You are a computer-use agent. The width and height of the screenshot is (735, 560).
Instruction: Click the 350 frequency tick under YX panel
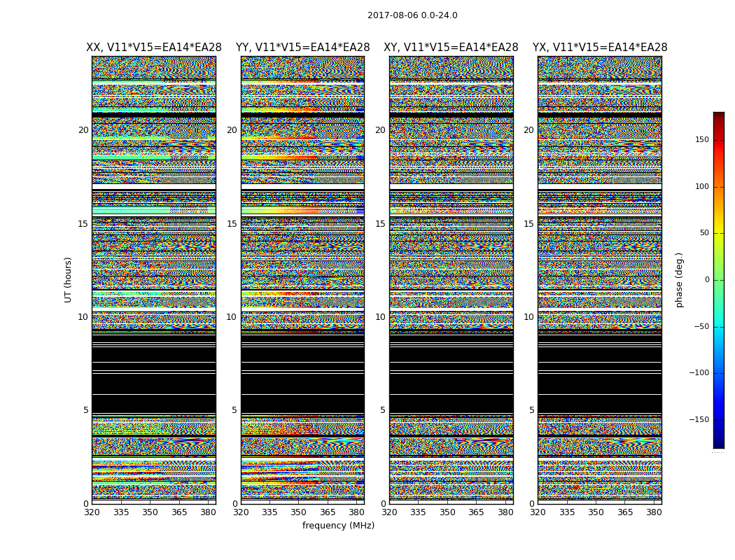click(x=596, y=512)
